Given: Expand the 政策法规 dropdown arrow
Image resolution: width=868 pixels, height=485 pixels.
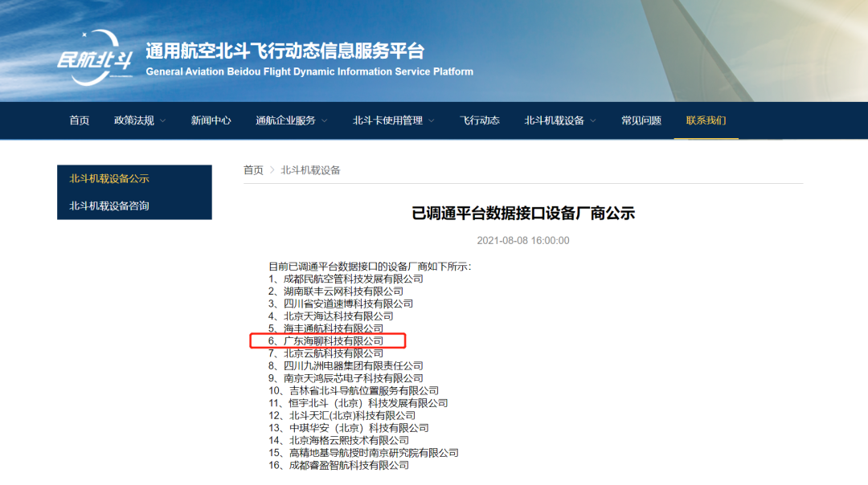Looking at the screenshot, I should (162, 120).
